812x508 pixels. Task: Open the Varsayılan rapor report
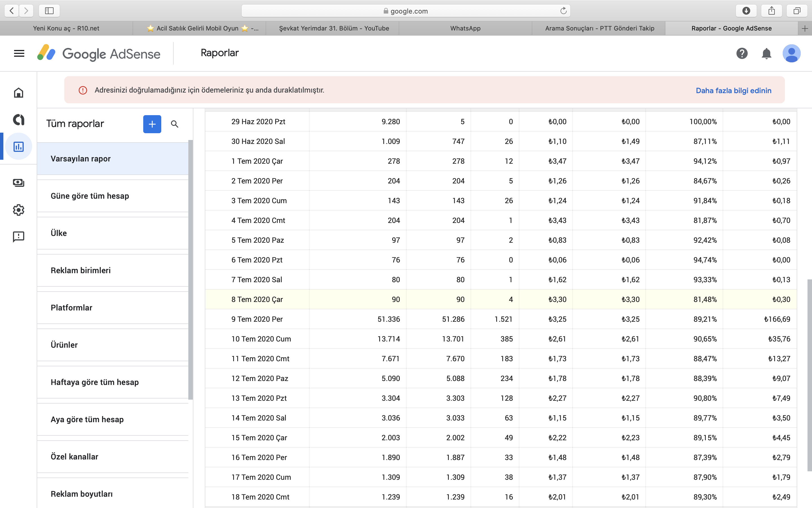point(113,159)
